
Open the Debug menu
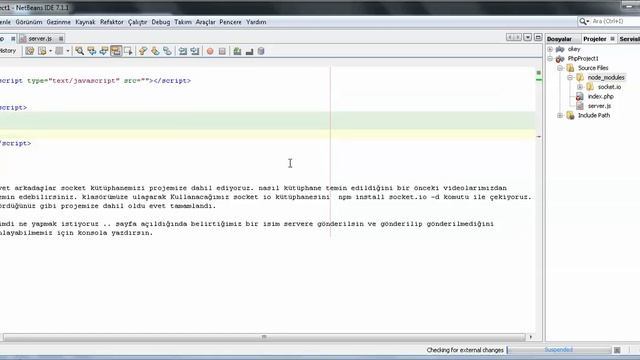160,22
